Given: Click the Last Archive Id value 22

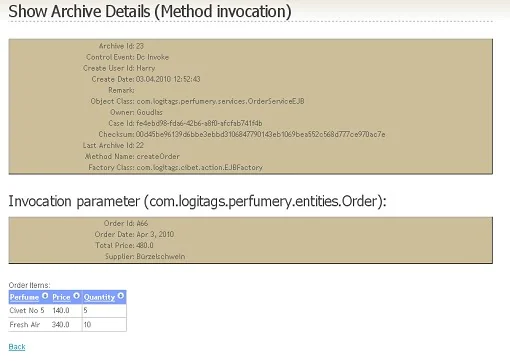Looking at the screenshot, I should tap(140, 145).
